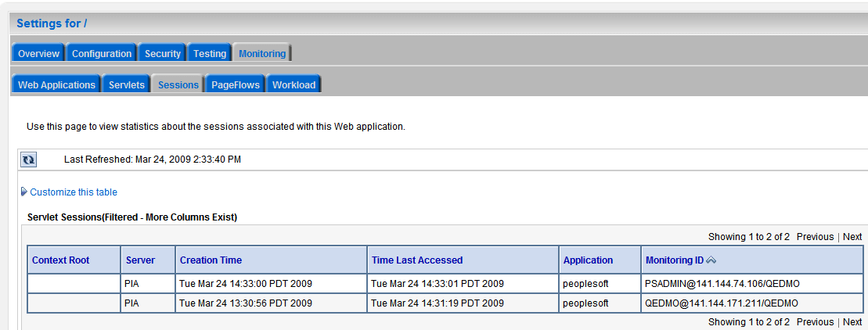Sort by the Creation Time column header
The image size is (868, 330).
pyautogui.click(x=211, y=260)
